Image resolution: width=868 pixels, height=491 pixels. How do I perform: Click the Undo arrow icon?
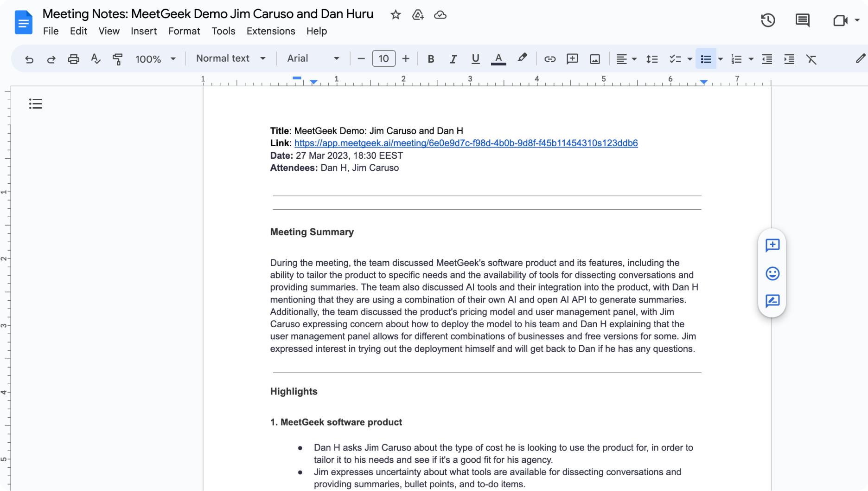click(x=29, y=59)
